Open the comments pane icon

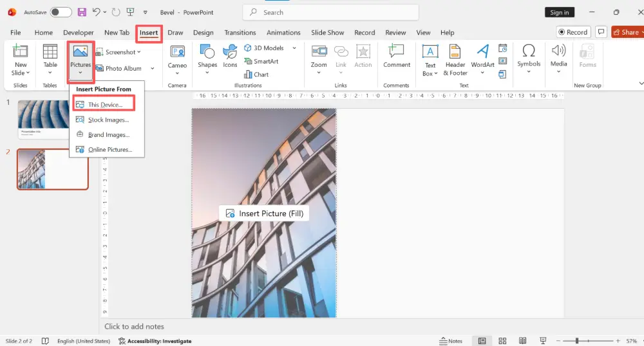(x=601, y=32)
